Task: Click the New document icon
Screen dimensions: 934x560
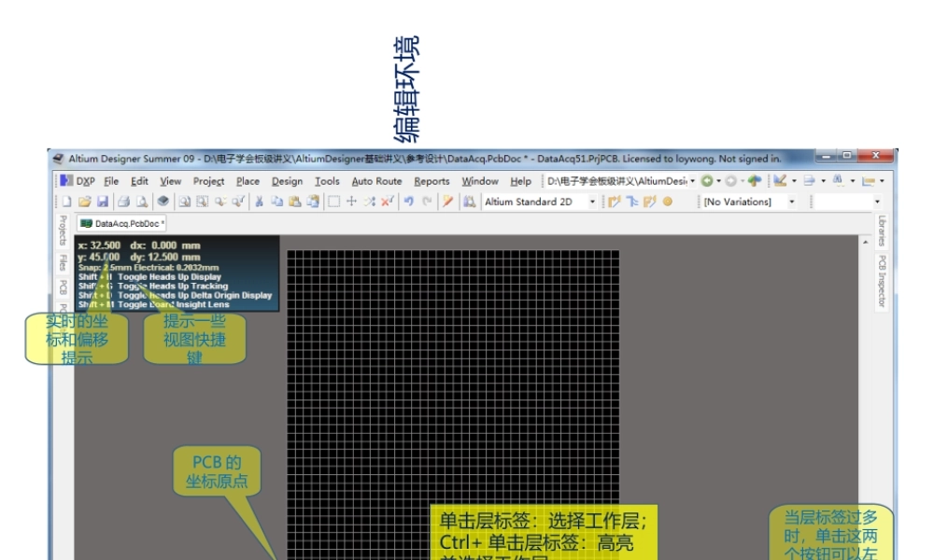Action: [x=66, y=202]
